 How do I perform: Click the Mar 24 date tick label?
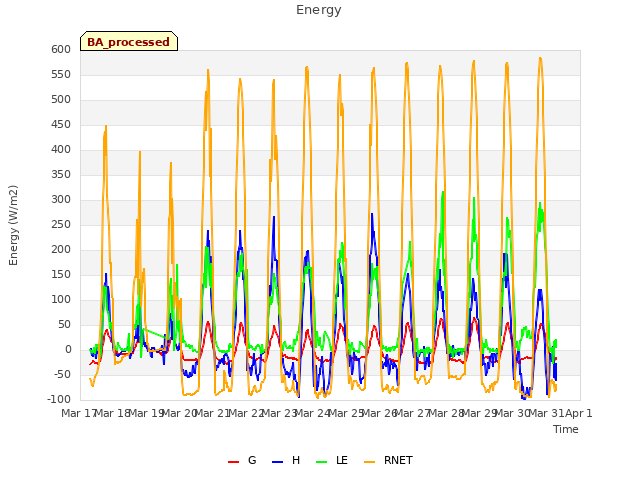(312, 413)
